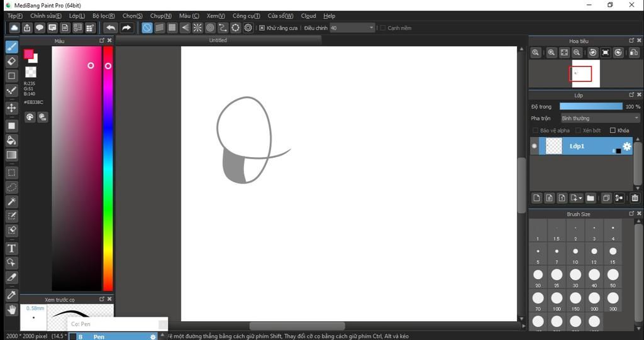Click the canvas vertical scrollbar
The width and height of the screenshot is (644, 340).
521,185
